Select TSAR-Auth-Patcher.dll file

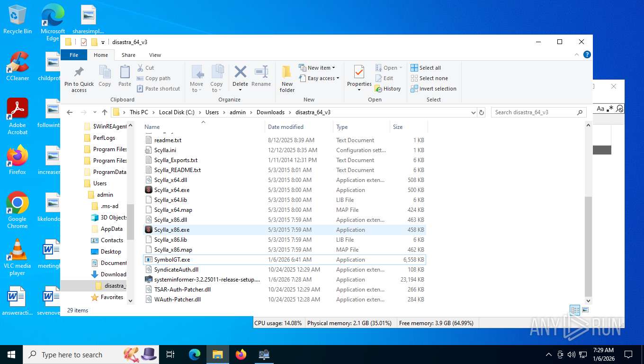coord(285,290)
